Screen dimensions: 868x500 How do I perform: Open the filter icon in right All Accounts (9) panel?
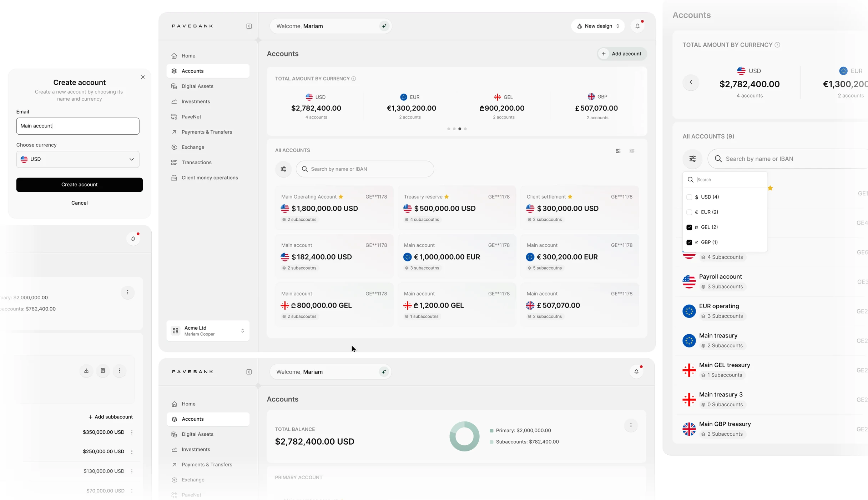click(x=692, y=159)
